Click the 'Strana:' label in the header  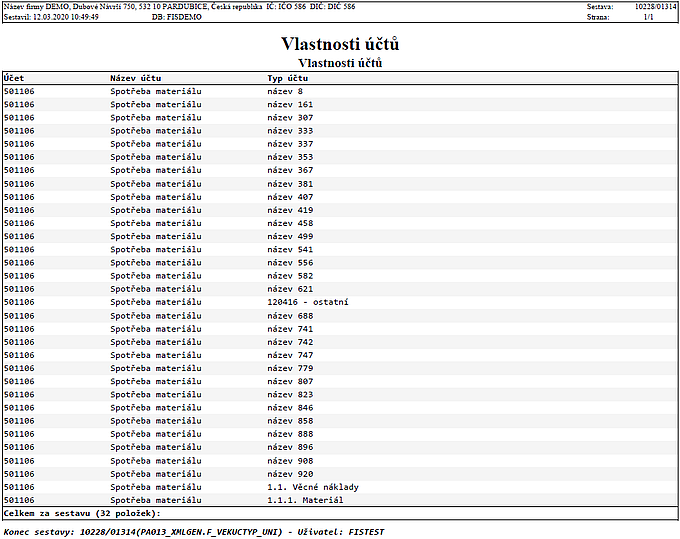coord(598,17)
